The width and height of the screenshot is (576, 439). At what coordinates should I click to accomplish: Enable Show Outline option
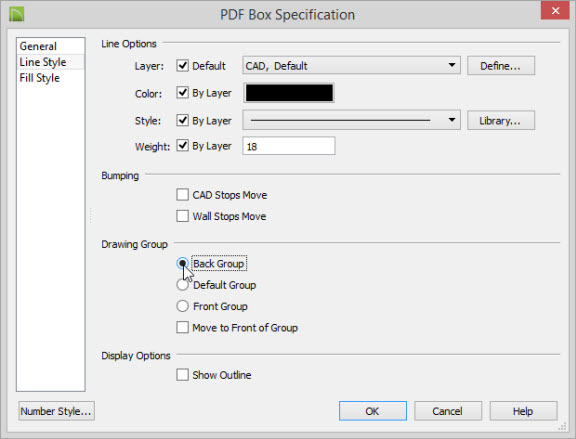(x=183, y=375)
